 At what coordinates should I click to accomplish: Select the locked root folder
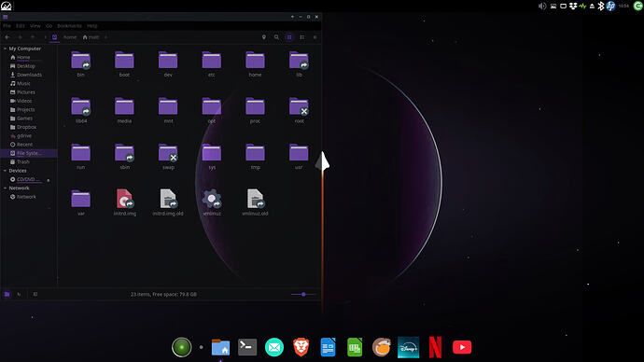299,107
